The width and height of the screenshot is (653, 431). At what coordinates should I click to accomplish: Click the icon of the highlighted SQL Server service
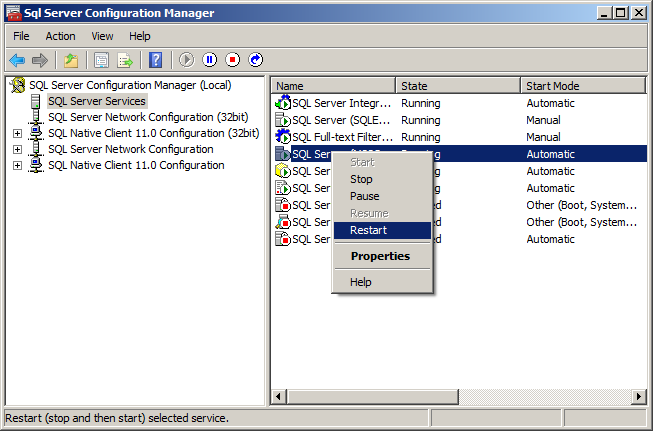[x=283, y=154]
